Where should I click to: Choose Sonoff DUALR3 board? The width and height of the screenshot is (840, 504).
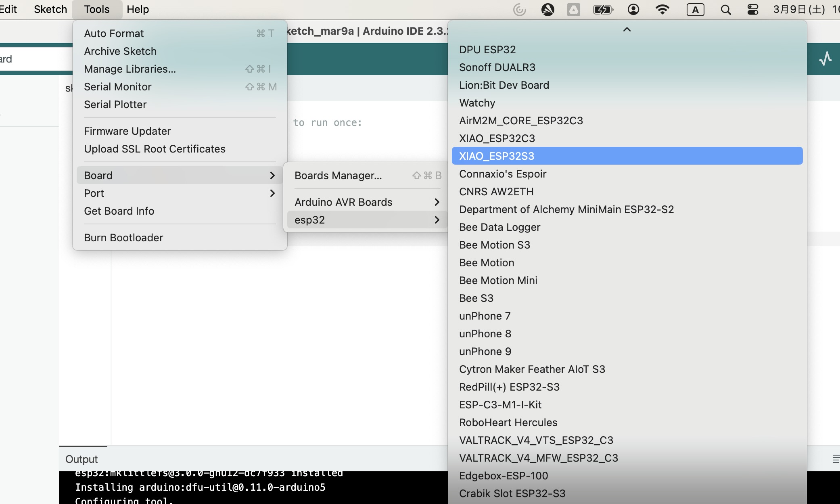click(627, 67)
